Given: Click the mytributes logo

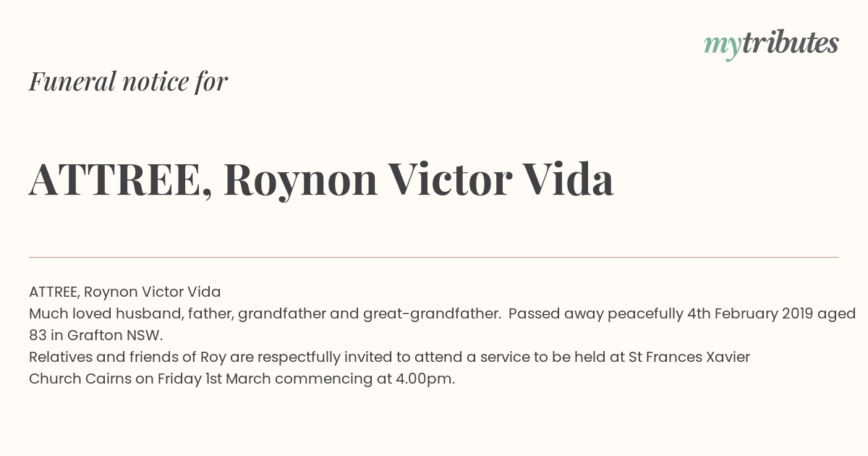Looking at the screenshot, I should (771, 44).
